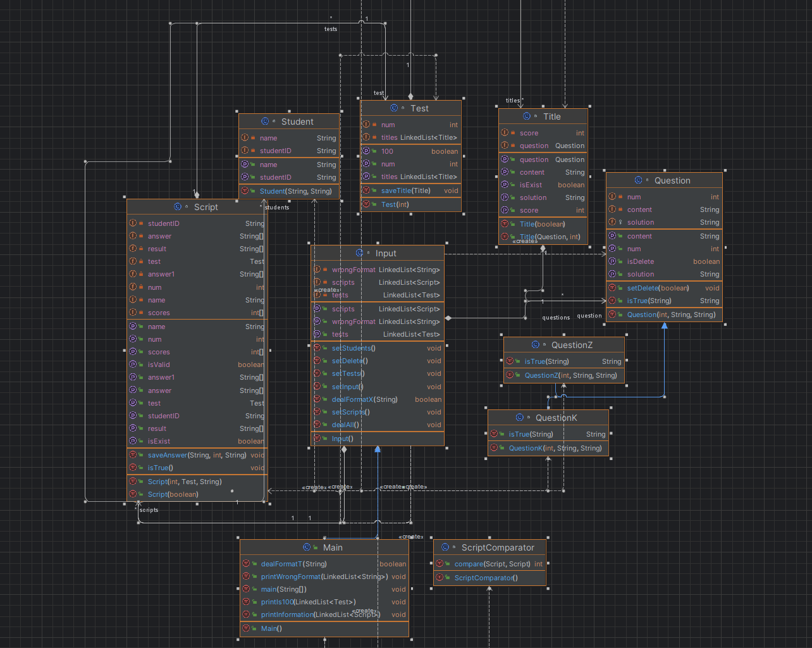Click the 'questions' relationship label
This screenshot has width=812, height=648.
[x=556, y=318]
